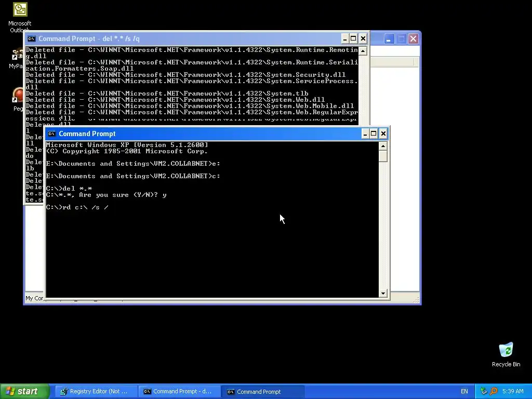The height and width of the screenshot is (399, 532).
Task: Minimize the del *.* /s /q Command Prompt window
Action: coord(345,38)
